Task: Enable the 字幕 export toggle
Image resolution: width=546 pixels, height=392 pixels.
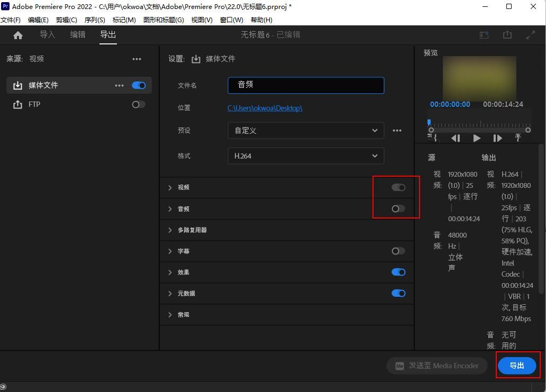Action: click(x=398, y=251)
